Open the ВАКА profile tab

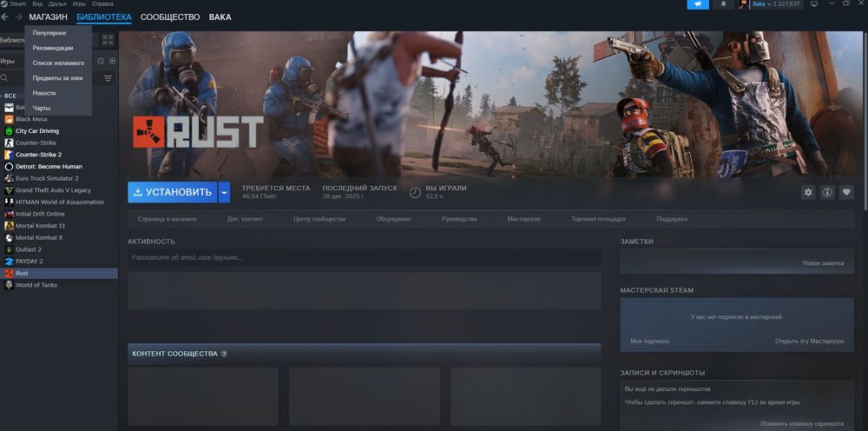(x=220, y=17)
